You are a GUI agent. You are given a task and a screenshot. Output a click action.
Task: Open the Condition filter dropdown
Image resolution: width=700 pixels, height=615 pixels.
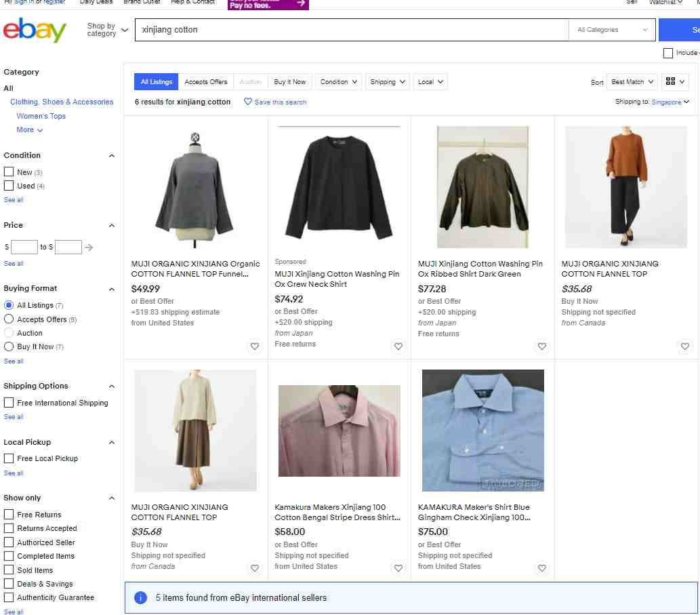click(338, 82)
